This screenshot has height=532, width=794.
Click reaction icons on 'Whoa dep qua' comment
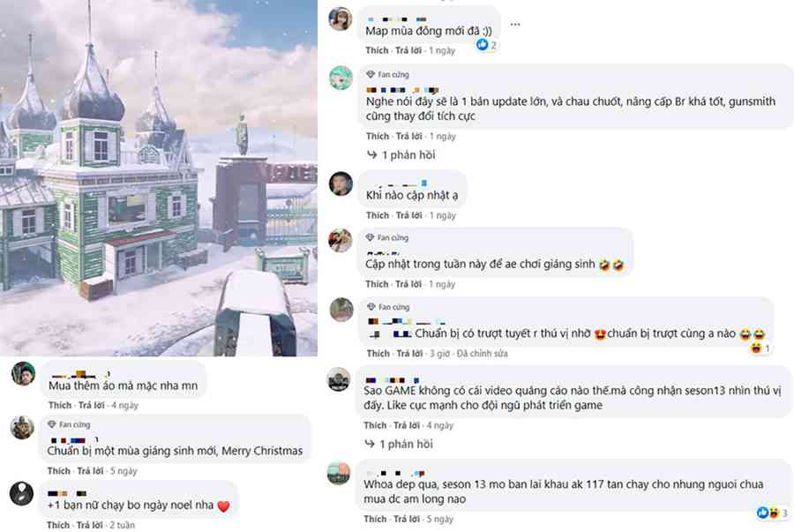pos(772,513)
